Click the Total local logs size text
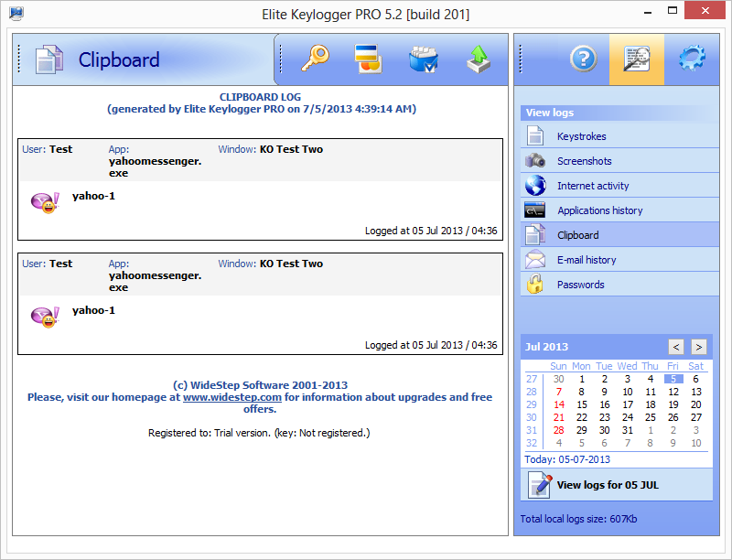Image resolution: width=732 pixels, height=560 pixels. coord(578,519)
